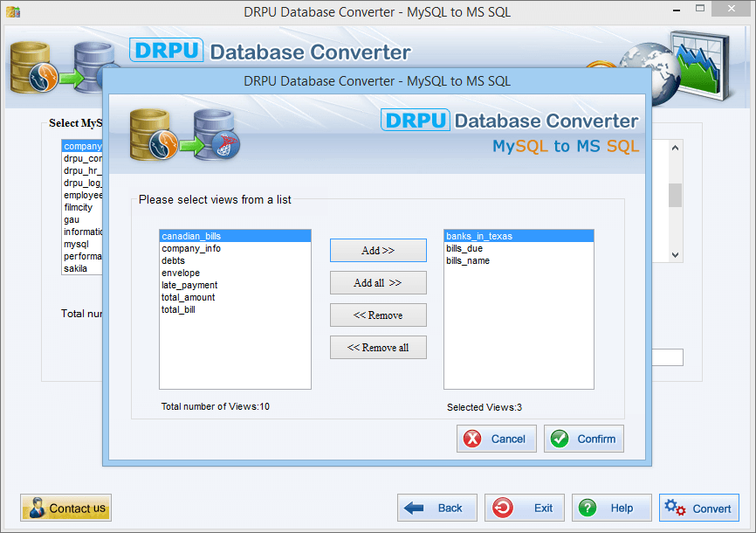This screenshot has width=756, height=533.
Task: Minimize the main application window
Action: [x=677, y=9]
